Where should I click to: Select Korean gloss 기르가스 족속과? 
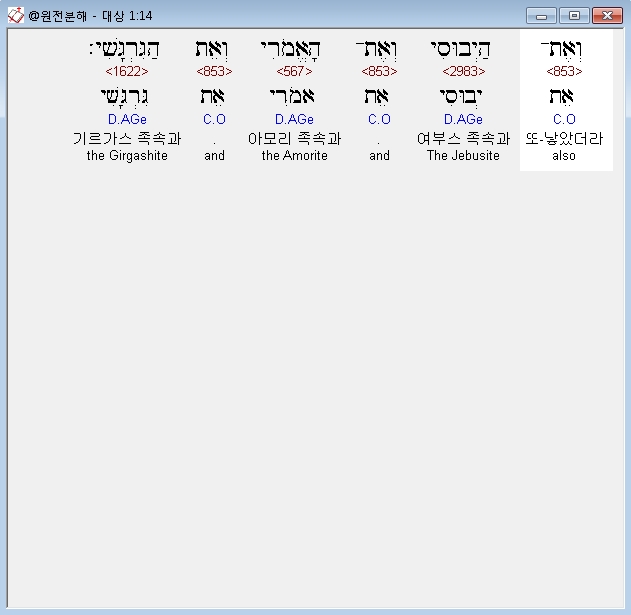point(127,138)
